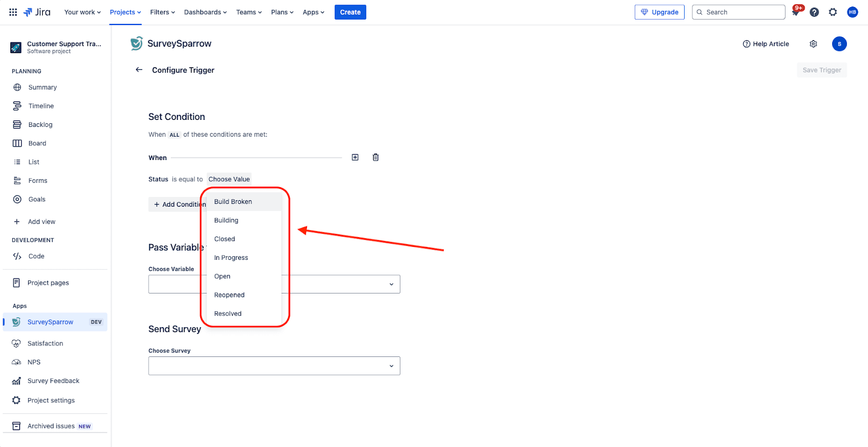868x447 pixels.
Task: Click the add condition group plus icon
Action: point(355,157)
